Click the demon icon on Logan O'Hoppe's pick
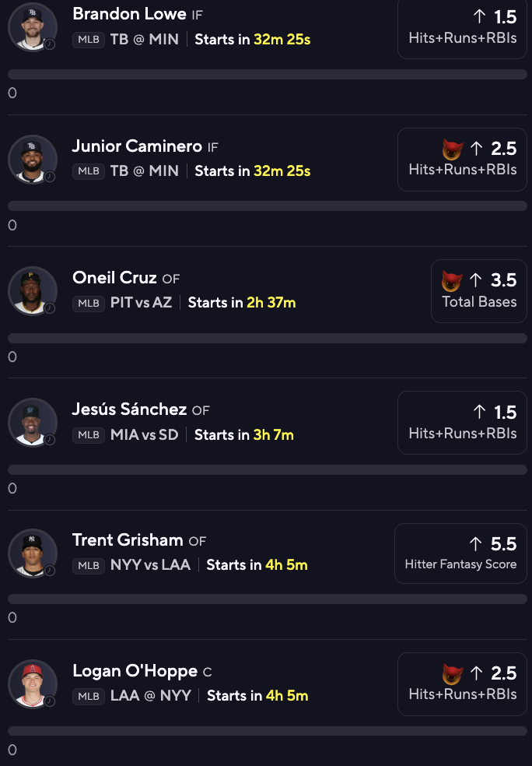The height and width of the screenshot is (766, 532). [x=453, y=673]
